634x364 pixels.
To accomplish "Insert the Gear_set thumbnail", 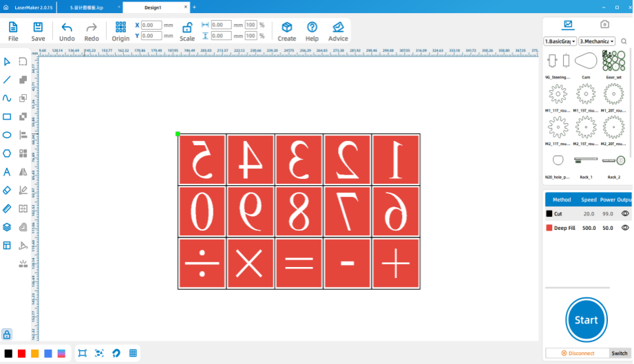I will [x=613, y=61].
